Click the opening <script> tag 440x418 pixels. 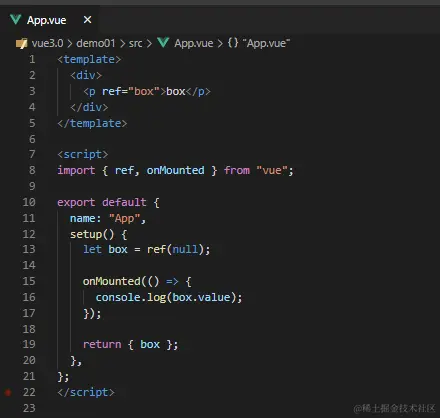(83, 155)
